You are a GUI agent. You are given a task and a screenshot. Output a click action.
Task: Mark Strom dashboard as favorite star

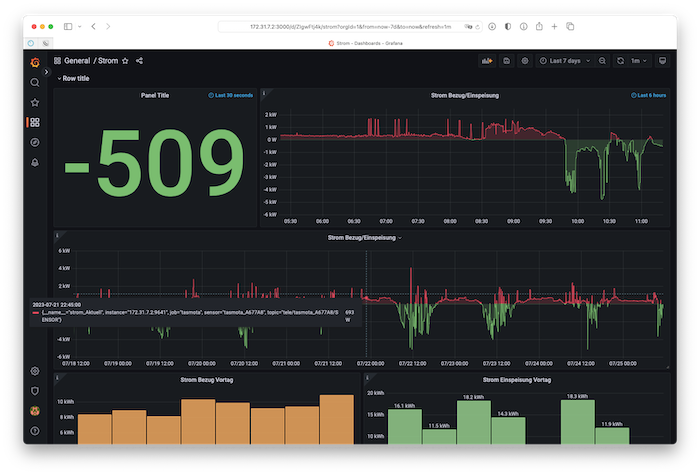pyautogui.click(x=125, y=61)
